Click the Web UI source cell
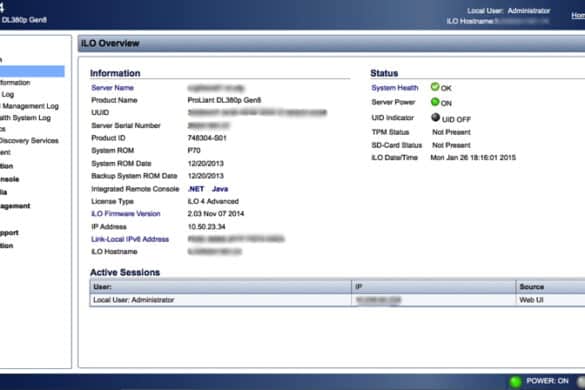The width and height of the screenshot is (585, 390). point(531,300)
